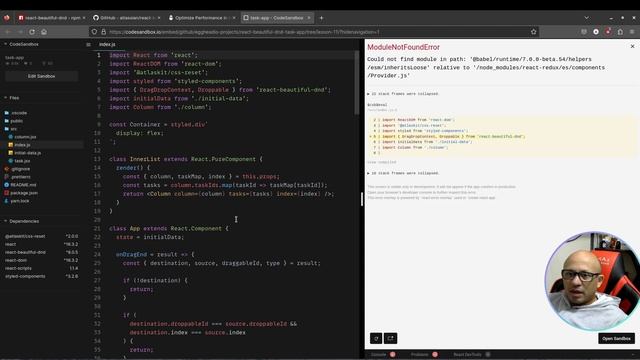Open the .gitignore file
Screen dimensions: 640x360
[20, 169]
